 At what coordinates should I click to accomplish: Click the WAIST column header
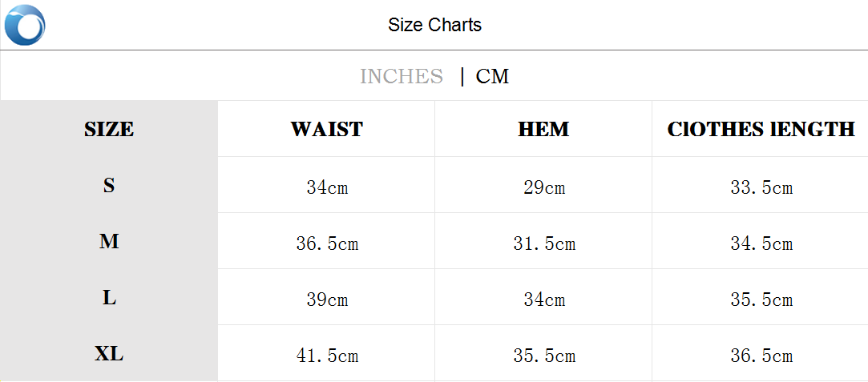pos(326,129)
